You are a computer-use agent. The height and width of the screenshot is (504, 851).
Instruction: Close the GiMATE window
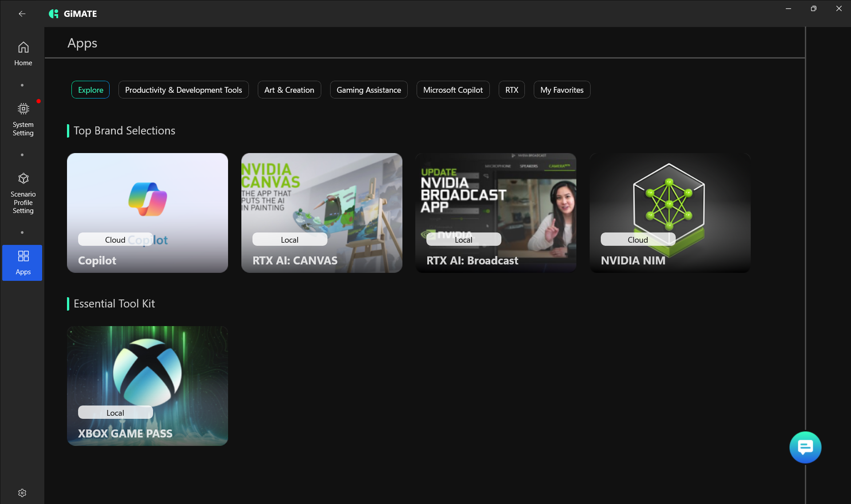pos(839,8)
